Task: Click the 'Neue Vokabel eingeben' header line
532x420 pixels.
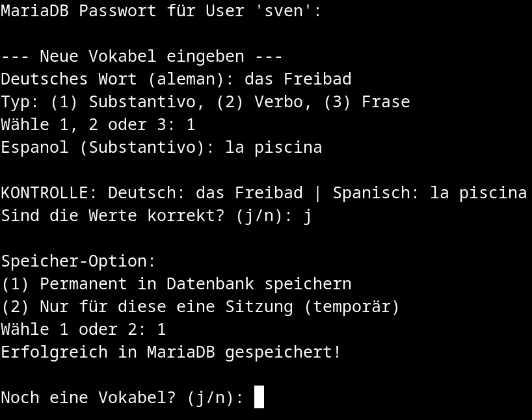Action: 142,57
